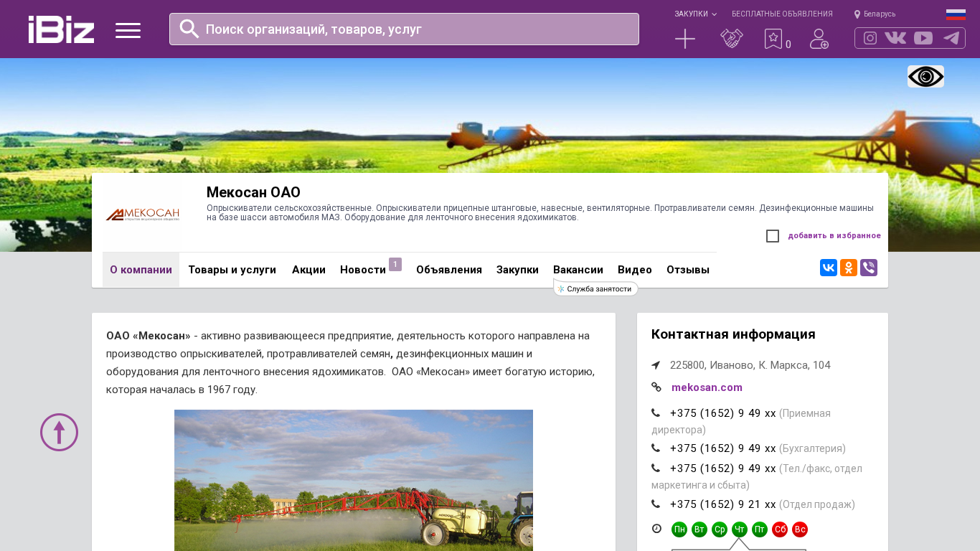Open the Новости tab
This screenshot has width=980, height=551.
363,270
